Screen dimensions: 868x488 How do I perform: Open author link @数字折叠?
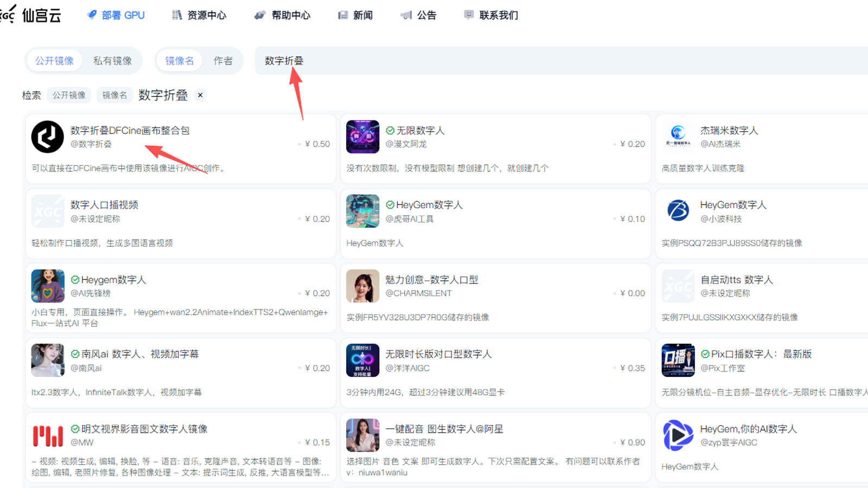(x=91, y=144)
